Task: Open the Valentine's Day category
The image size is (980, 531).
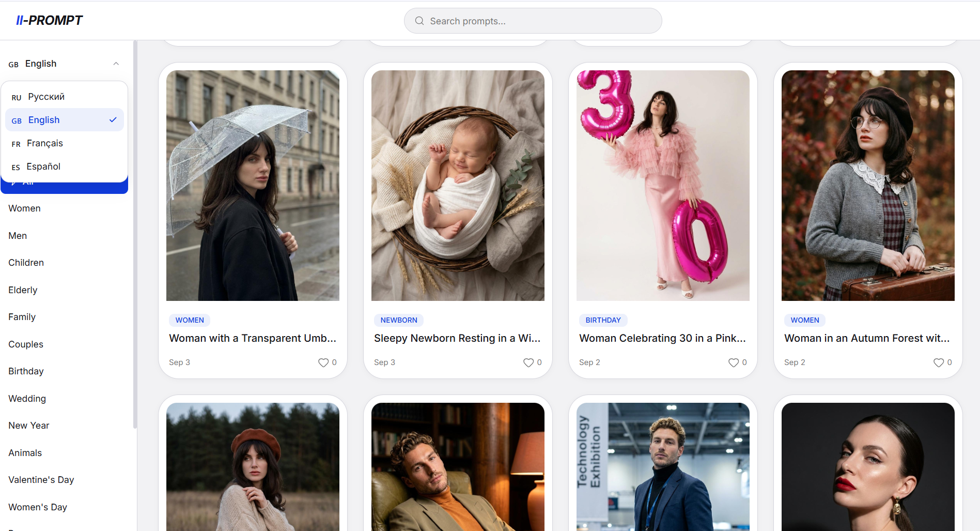Action: 41,480
